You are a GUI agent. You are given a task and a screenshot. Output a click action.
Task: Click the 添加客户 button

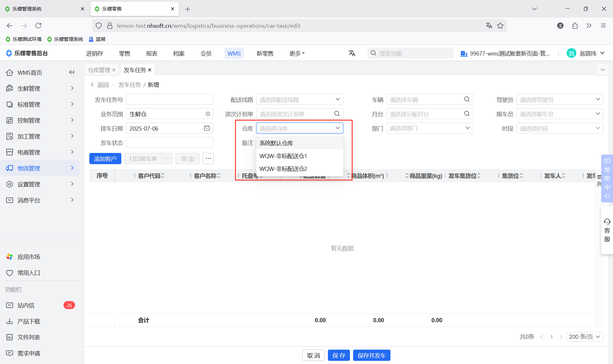(x=105, y=159)
